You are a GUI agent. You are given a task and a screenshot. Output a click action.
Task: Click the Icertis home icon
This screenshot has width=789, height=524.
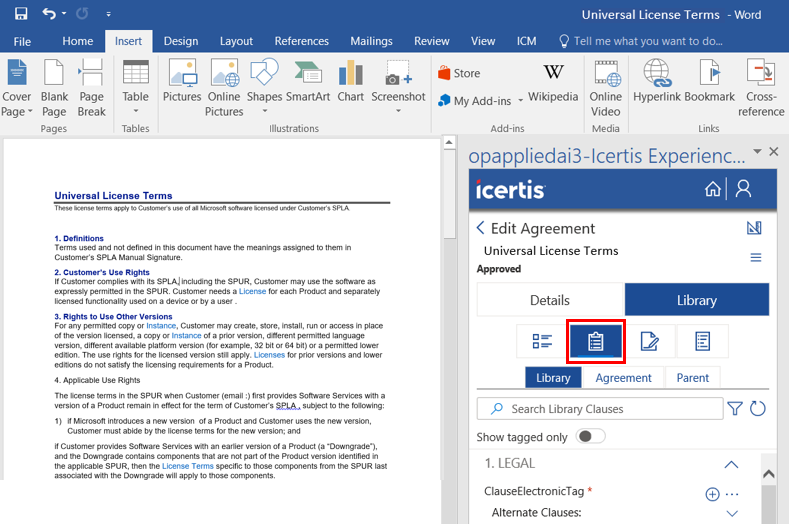[713, 189]
